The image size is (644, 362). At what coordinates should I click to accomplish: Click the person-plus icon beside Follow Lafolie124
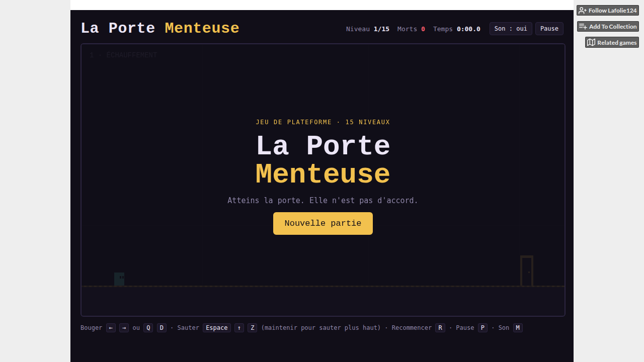583,11
